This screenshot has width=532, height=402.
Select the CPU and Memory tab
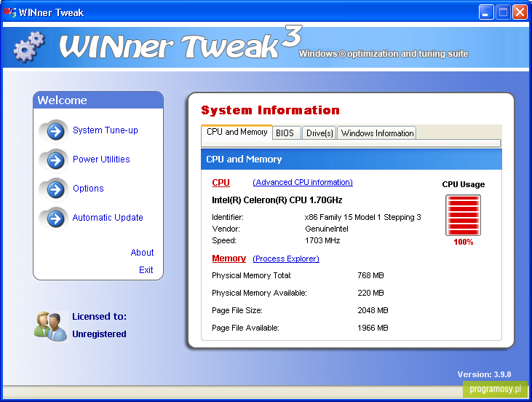pos(237,132)
